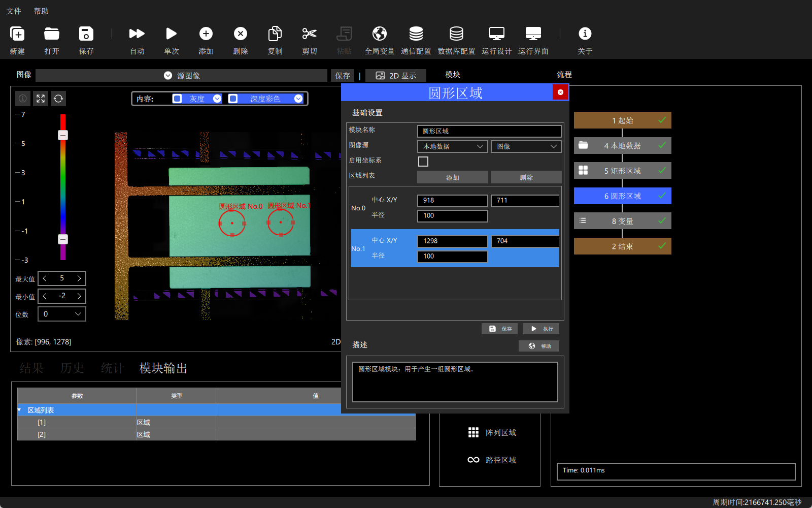
Task: Switch to 统计 tab
Action: pyautogui.click(x=113, y=368)
